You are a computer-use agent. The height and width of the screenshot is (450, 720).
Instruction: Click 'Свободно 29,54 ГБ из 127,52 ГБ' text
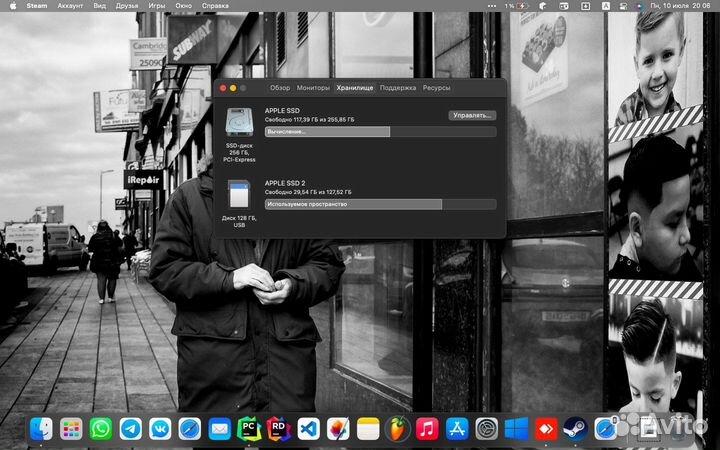pyautogui.click(x=308, y=192)
